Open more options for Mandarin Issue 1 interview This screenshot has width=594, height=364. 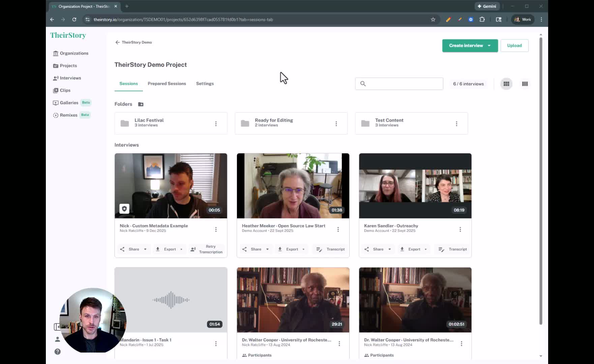point(216,343)
